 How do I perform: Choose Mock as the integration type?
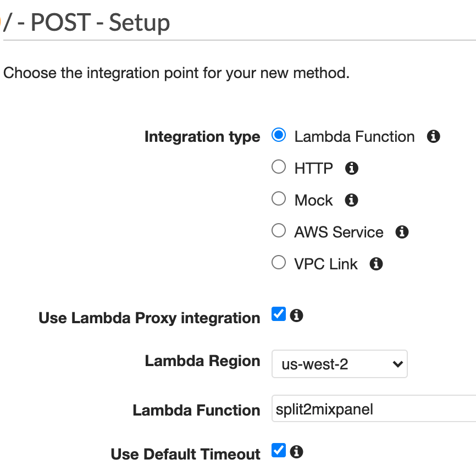click(279, 198)
